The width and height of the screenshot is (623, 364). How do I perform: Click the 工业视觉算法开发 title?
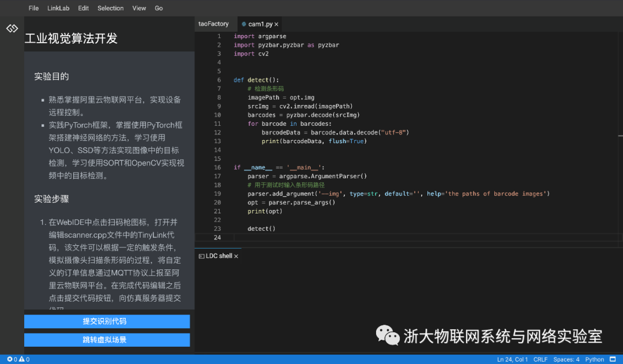pyautogui.click(x=71, y=39)
